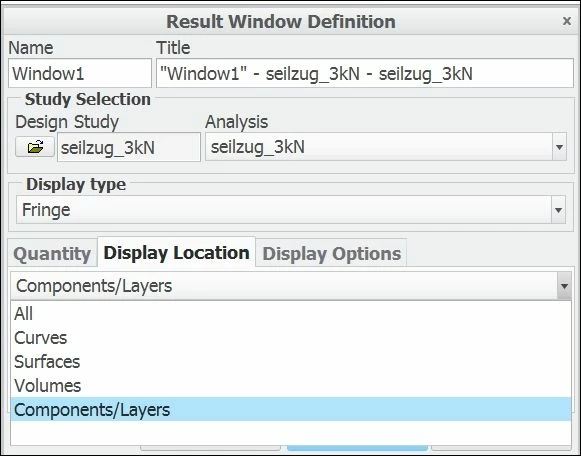Choose Curves from the location list

pos(291,337)
